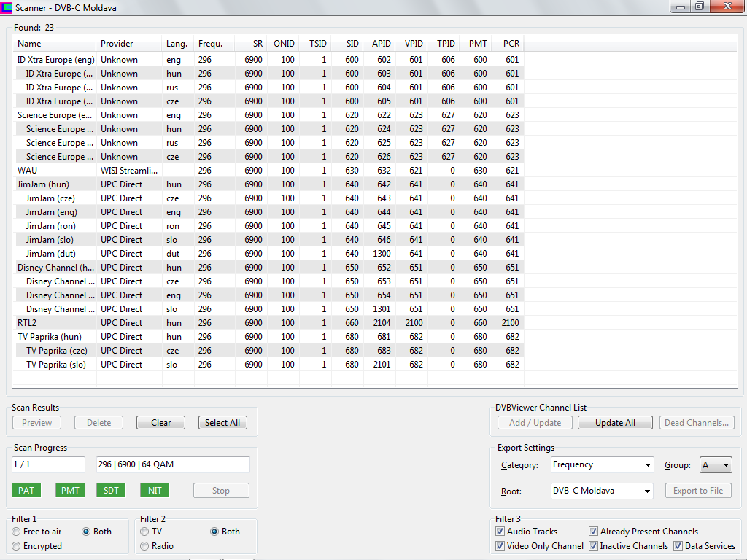Open the Category dropdown showing Frequency
The width and height of the screenshot is (747, 560).
(x=602, y=464)
